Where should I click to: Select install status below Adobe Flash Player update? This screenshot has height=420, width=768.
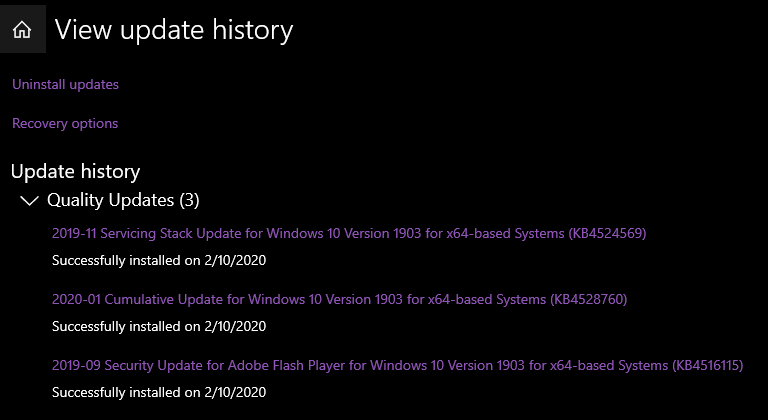pos(159,392)
